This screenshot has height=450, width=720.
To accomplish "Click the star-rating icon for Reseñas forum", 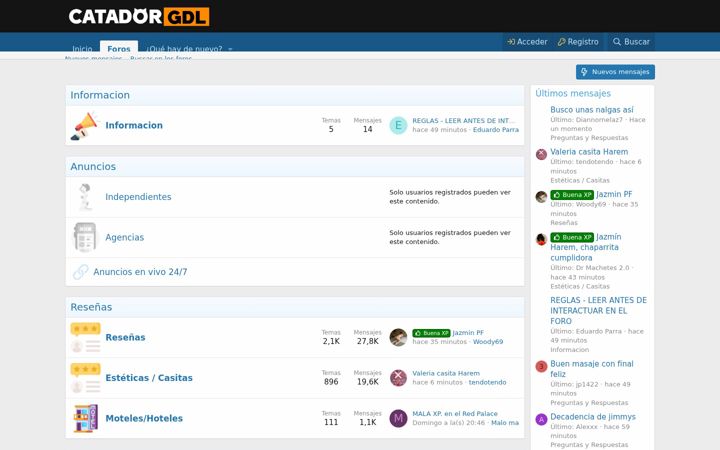I will pyautogui.click(x=85, y=338).
